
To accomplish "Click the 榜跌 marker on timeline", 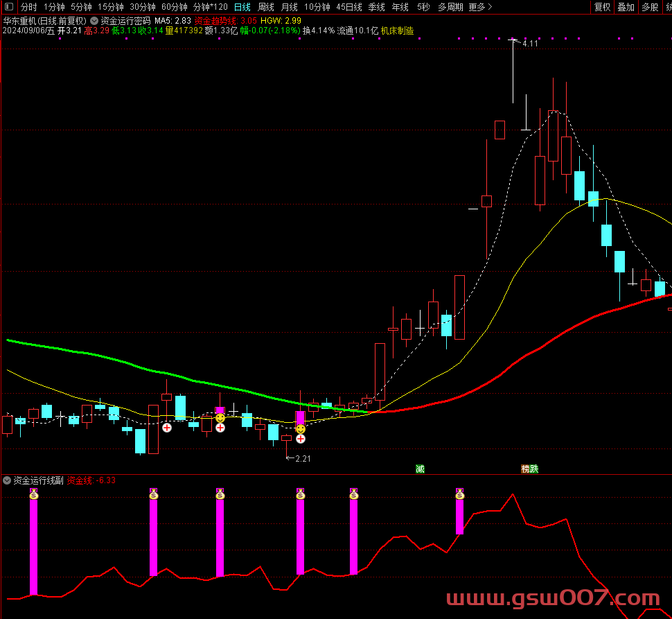I will click(529, 469).
